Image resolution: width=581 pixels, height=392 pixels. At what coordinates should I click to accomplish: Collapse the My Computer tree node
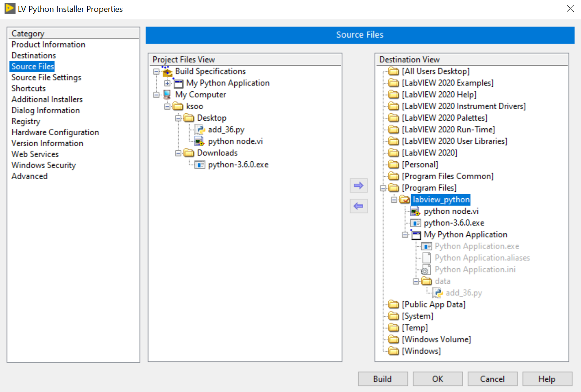tap(157, 95)
